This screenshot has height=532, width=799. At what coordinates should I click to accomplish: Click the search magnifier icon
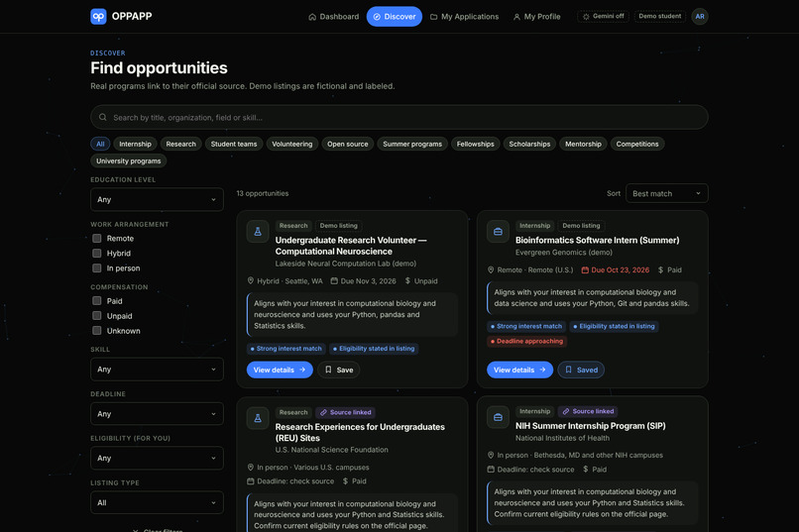click(x=103, y=117)
